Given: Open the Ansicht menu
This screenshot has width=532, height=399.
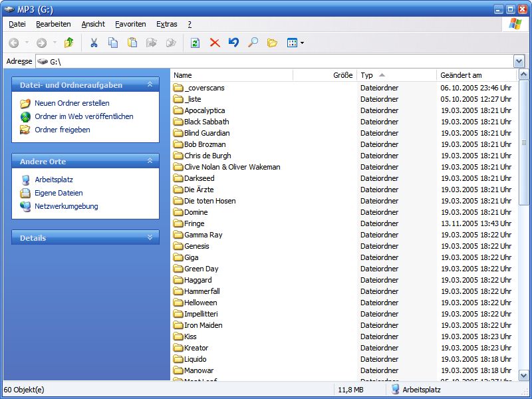Looking at the screenshot, I should [x=93, y=24].
